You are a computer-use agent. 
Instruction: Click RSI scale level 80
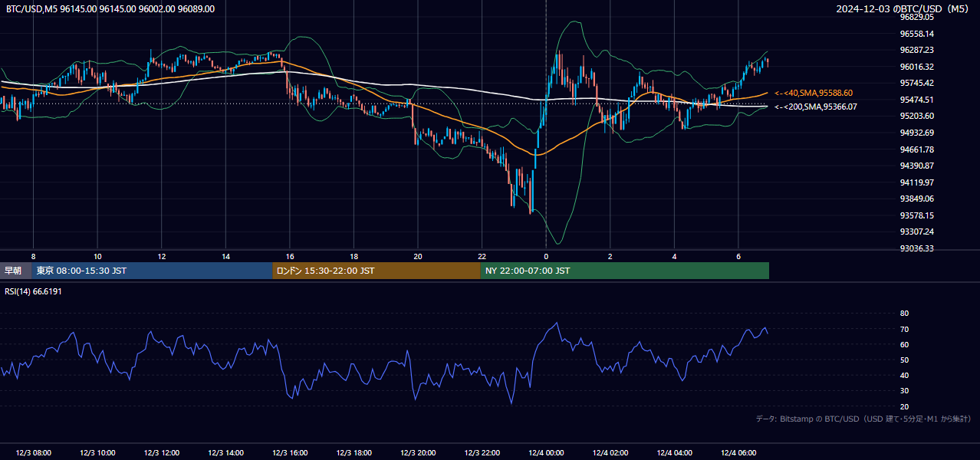tap(904, 314)
